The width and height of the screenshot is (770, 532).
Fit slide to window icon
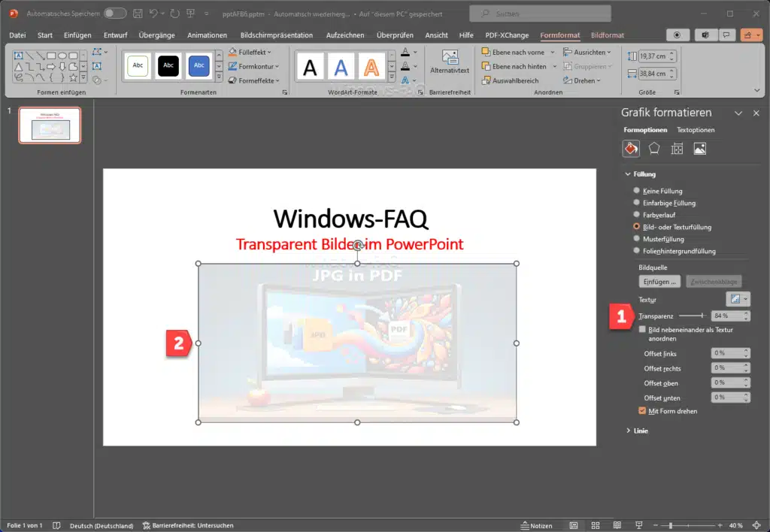(756, 526)
